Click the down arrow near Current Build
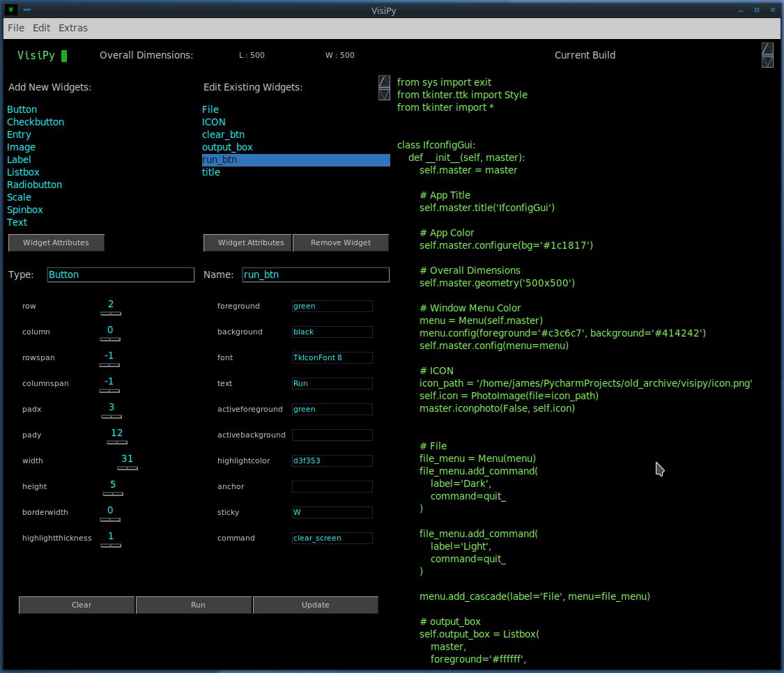This screenshot has width=784, height=673. pyautogui.click(x=767, y=61)
